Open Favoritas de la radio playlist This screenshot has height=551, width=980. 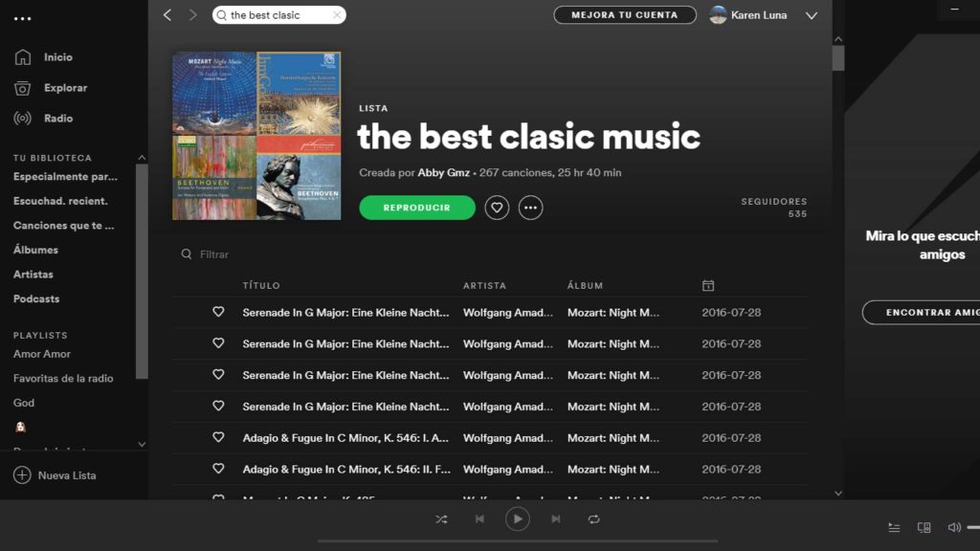[63, 378]
